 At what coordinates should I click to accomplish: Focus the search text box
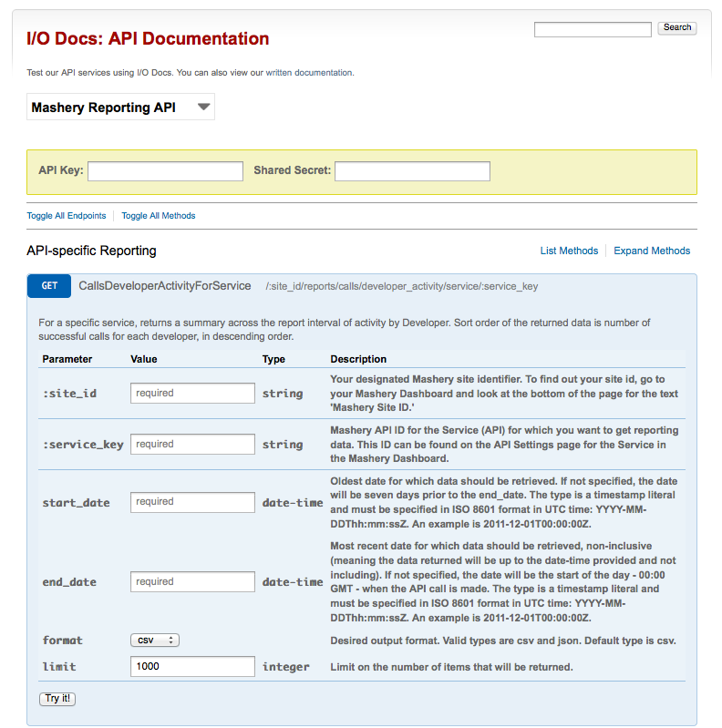pyautogui.click(x=593, y=29)
